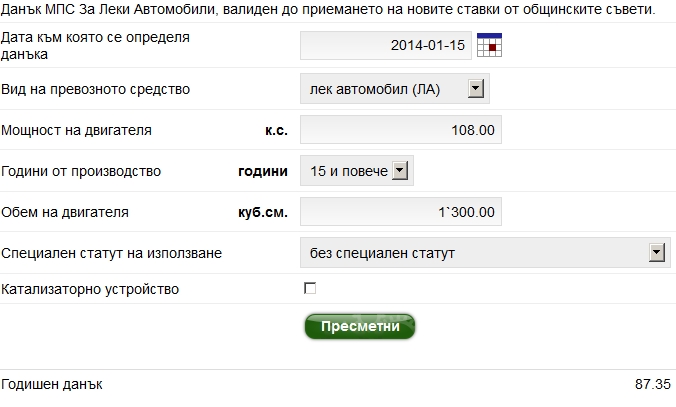676x407 pixels.
Task: Click the engine volume field 1`300.00
Action: click(x=401, y=212)
